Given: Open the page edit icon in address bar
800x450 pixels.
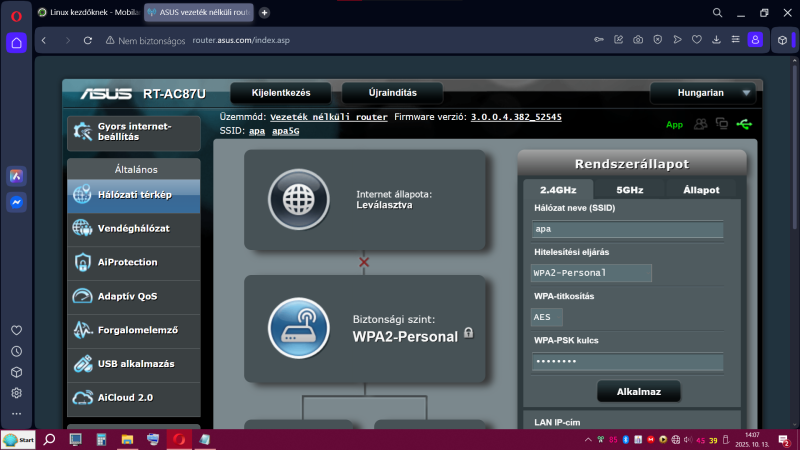Looking at the screenshot, I should [618, 40].
